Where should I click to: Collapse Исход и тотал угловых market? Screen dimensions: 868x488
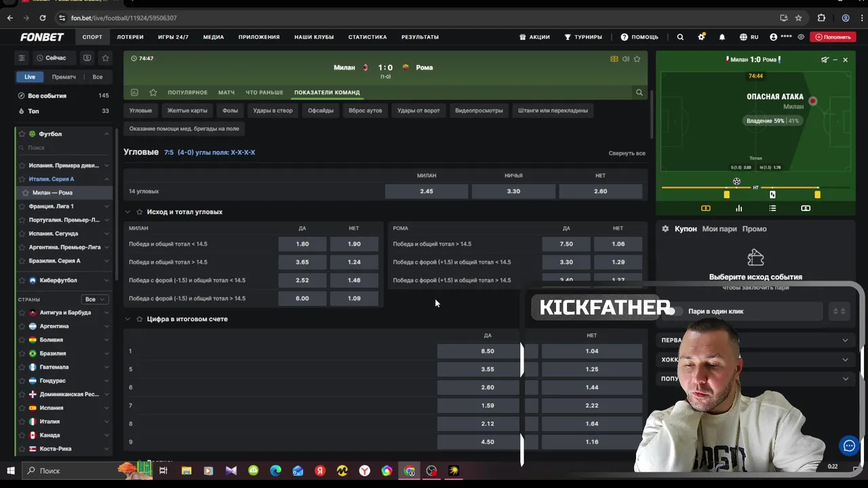(x=127, y=212)
